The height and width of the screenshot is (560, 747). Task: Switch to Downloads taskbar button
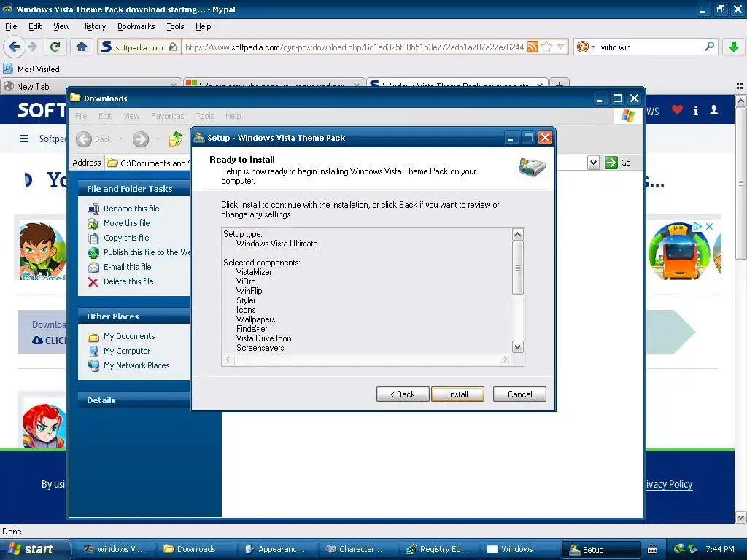tap(197, 549)
